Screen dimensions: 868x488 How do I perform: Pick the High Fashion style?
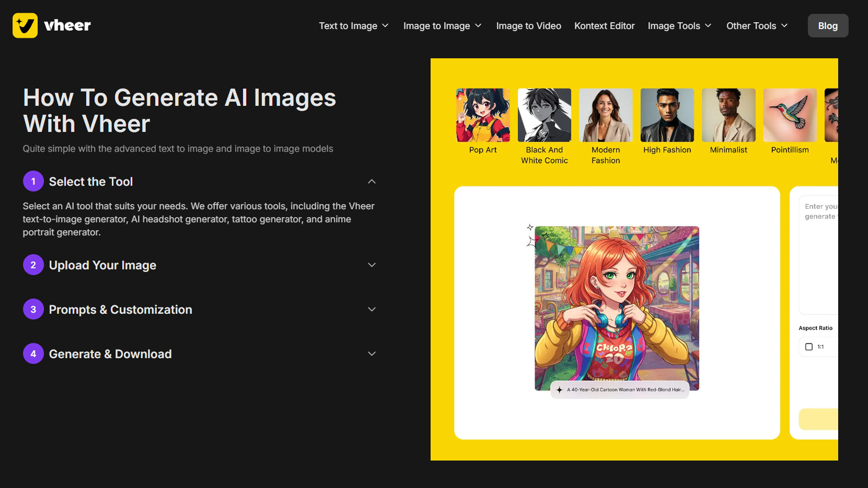pos(667,114)
